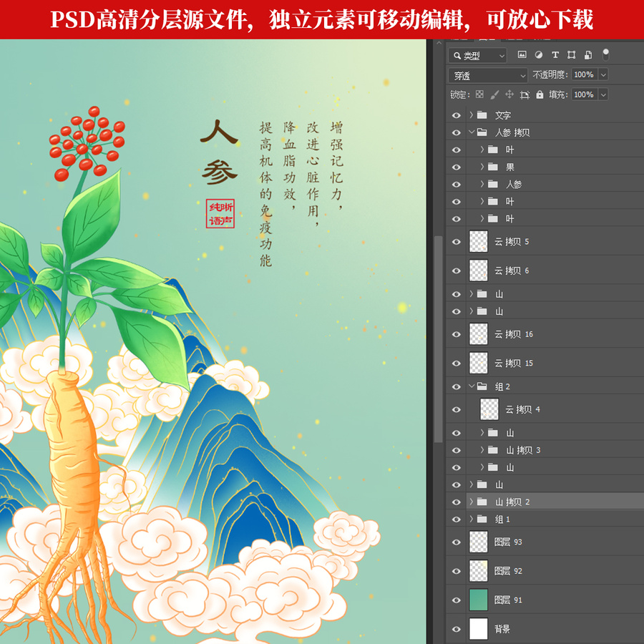Filter layers by type (T) icon

[x=555, y=54]
